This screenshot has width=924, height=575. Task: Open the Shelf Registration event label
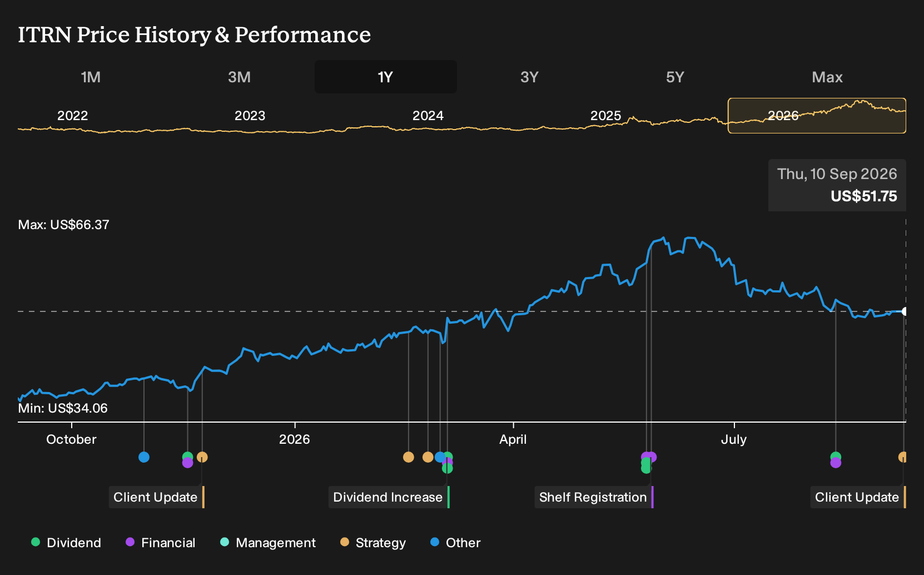(x=594, y=497)
